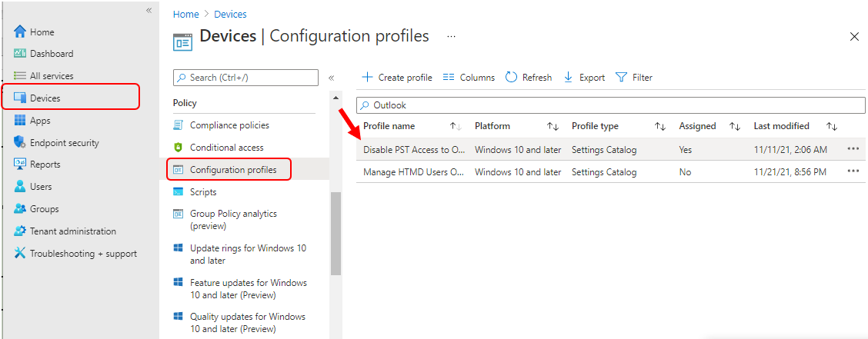Export the profiles list
This screenshot has height=339, width=868.
(x=584, y=78)
